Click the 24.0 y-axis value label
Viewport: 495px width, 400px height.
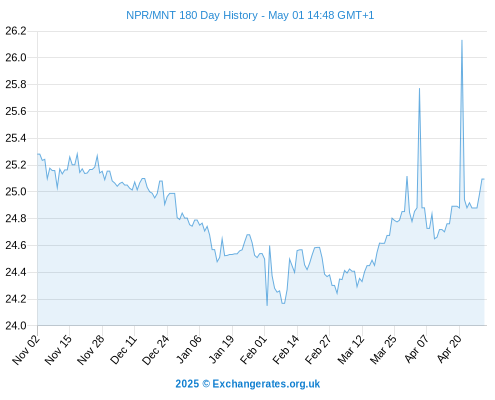pyautogui.click(x=15, y=326)
